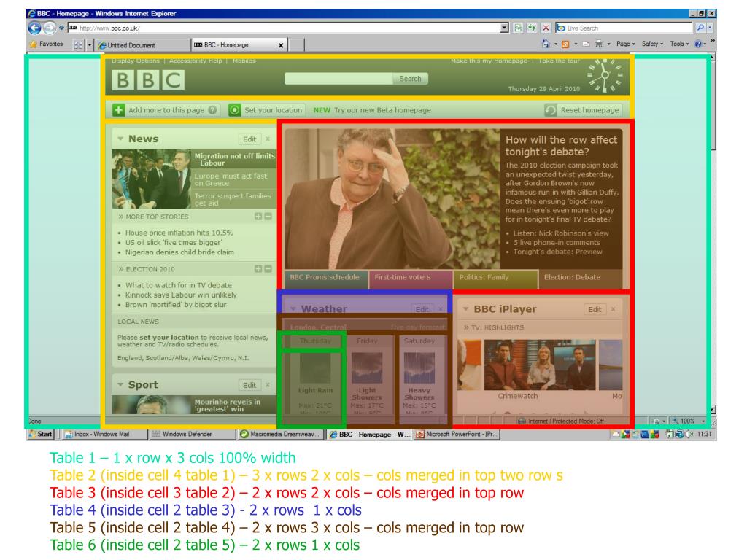
Task: Close the BBC - Homepage browser tab
Action: point(281,45)
